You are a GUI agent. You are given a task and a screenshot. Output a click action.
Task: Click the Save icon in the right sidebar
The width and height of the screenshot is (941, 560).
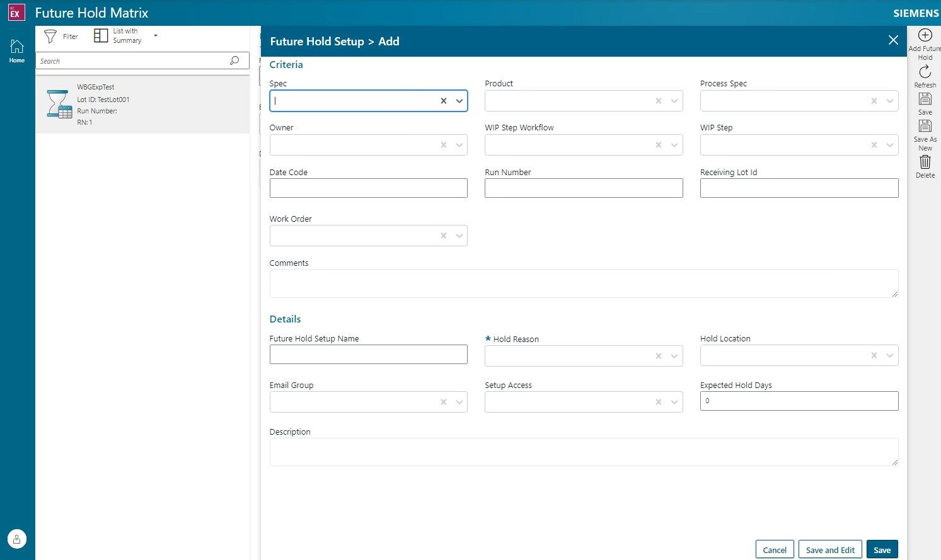click(925, 100)
